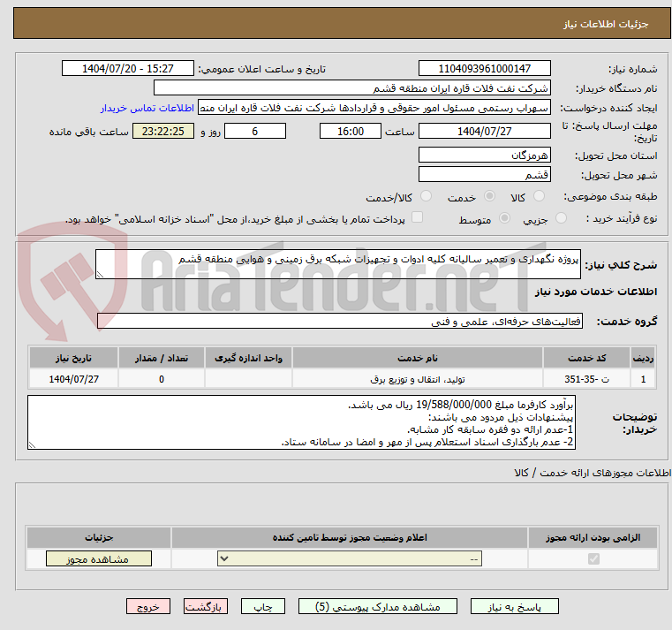This screenshot has height=630, width=672.
Task: Select the خدمت radio button
Action: tap(489, 196)
